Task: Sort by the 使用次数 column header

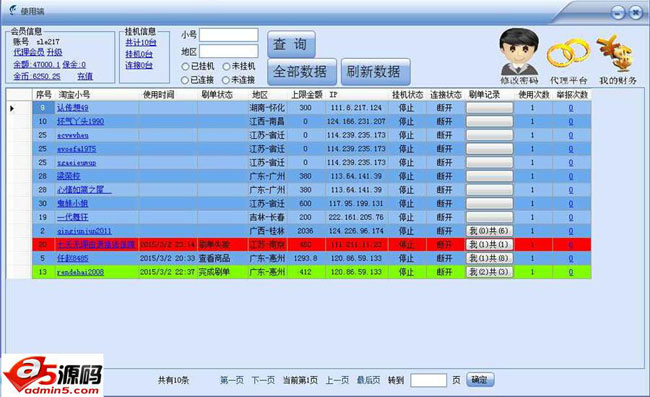Action: 534,95
